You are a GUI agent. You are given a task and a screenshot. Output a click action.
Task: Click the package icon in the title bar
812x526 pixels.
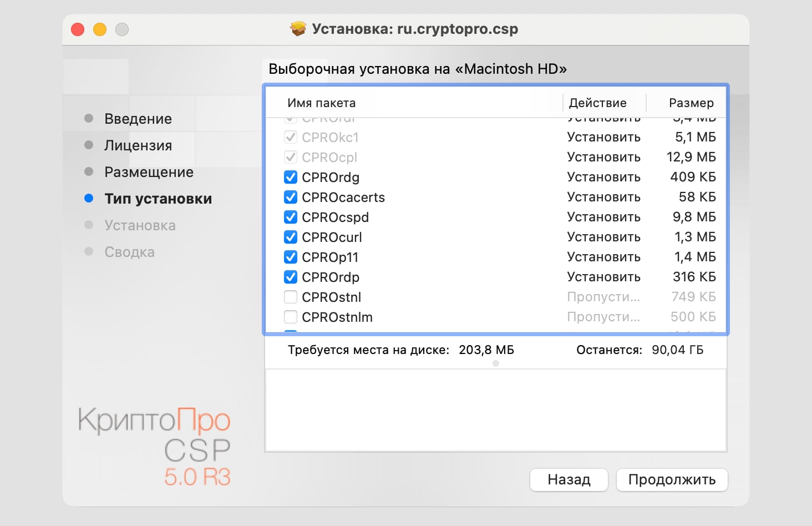298,29
